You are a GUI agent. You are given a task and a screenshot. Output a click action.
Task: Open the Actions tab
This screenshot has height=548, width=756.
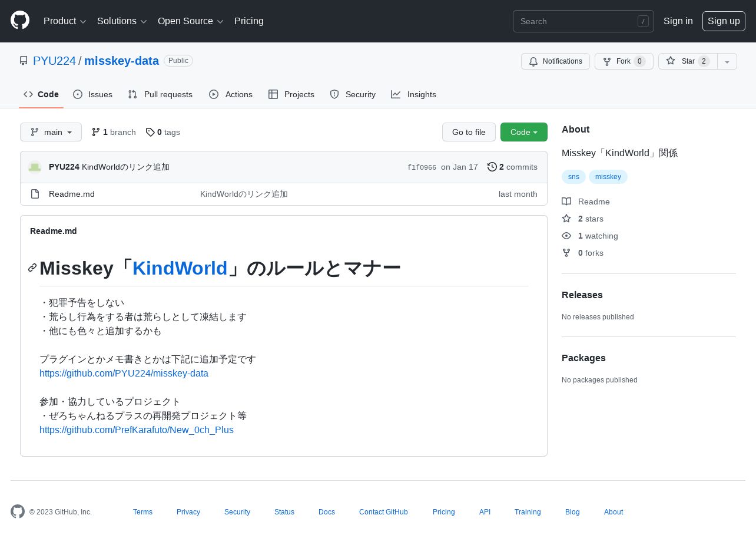click(x=231, y=94)
